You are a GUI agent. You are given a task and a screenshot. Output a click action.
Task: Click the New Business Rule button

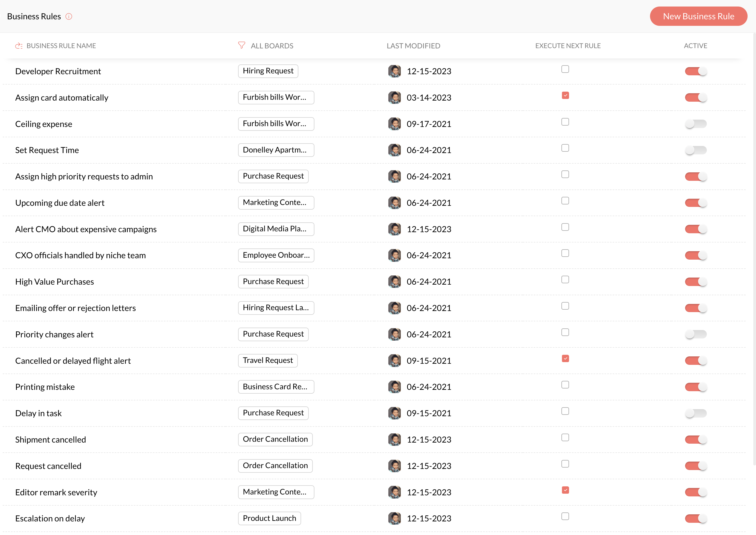click(x=698, y=17)
